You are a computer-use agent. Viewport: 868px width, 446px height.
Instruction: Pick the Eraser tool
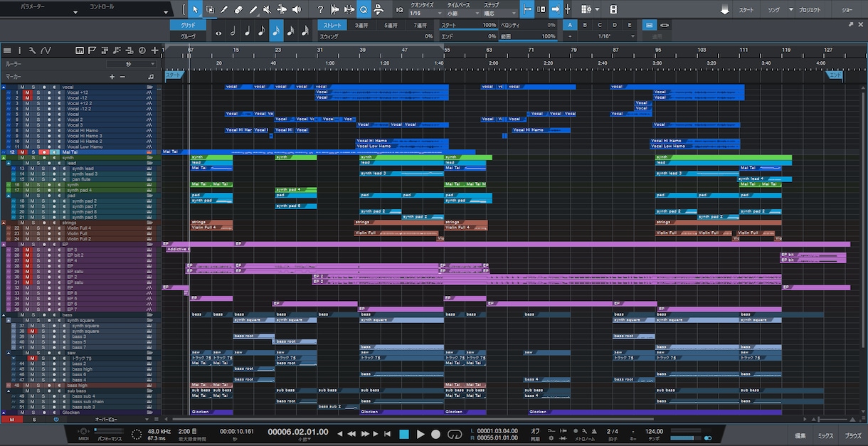click(x=238, y=9)
